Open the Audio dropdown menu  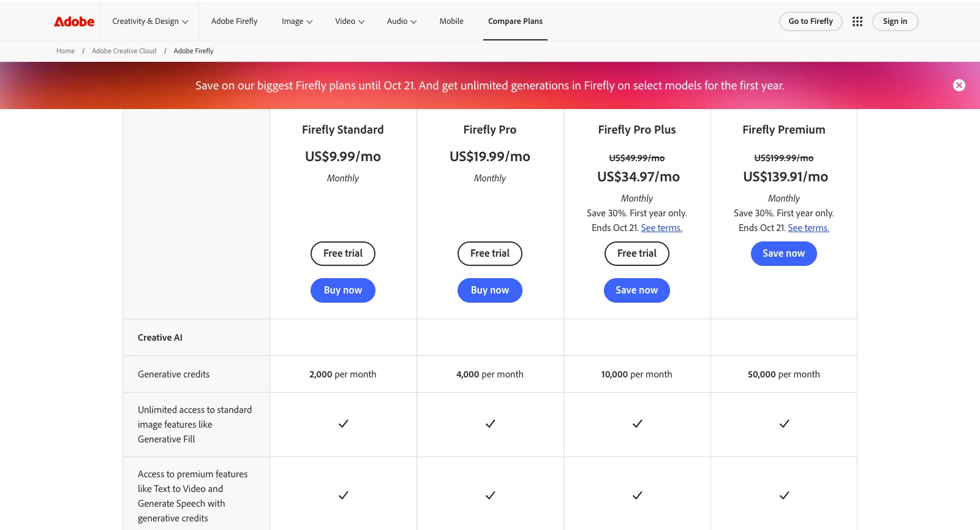[x=402, y=21]
